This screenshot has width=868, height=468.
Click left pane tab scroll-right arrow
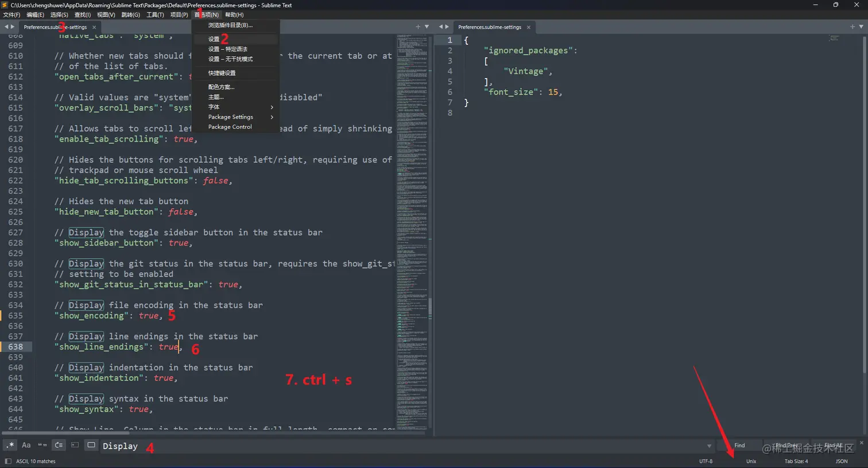click(x=13, y=27)
